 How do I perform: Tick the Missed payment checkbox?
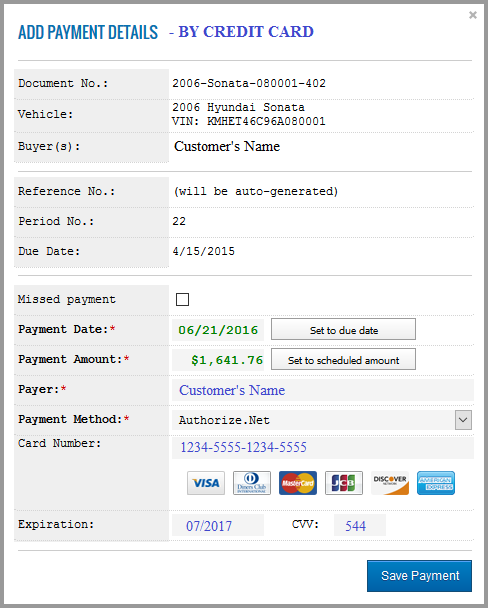point(182,299)
